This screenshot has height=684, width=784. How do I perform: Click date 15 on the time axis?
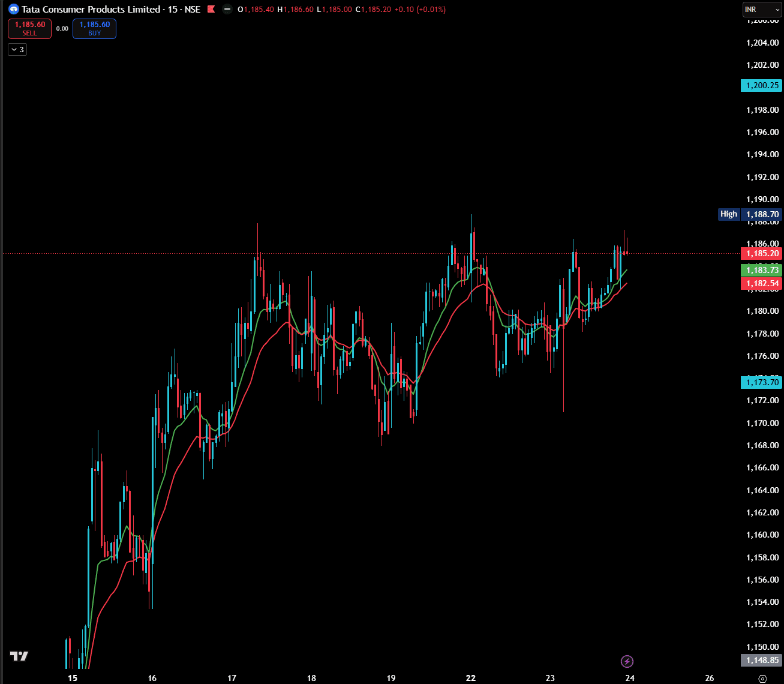pyautogui.click(x=73, y=678)
